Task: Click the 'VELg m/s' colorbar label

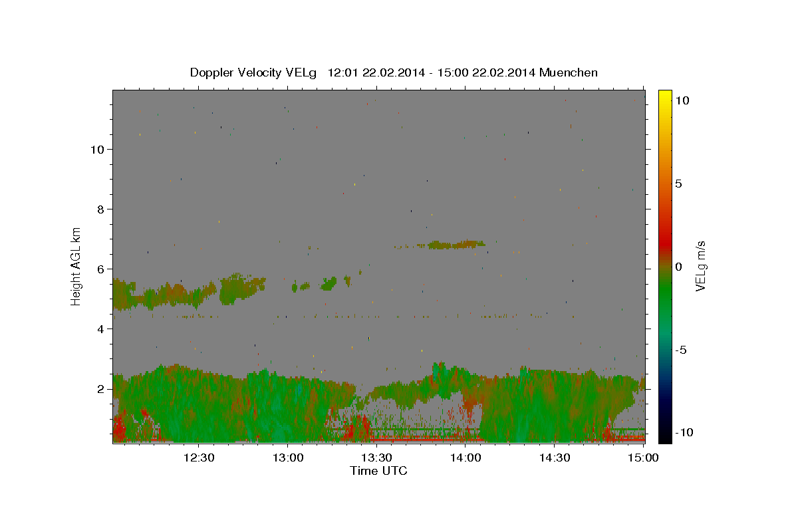Action: tap(700, 266)
